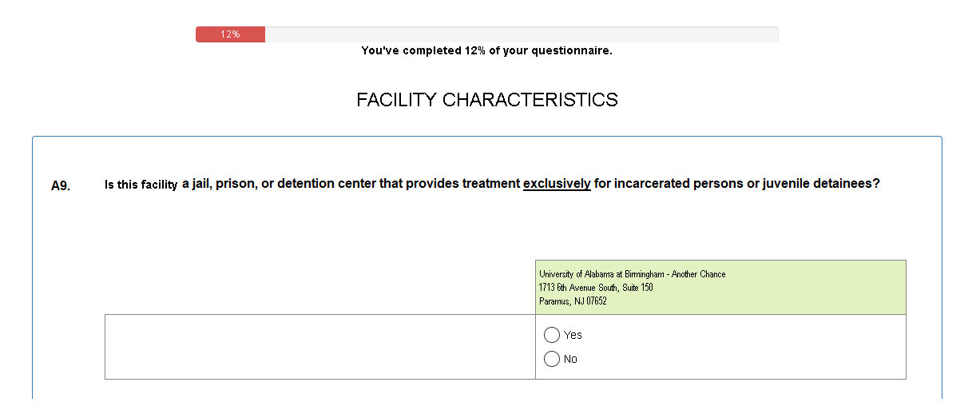The image size is (980, 402).
Task: Click the "Paramus, NJ 07652" city line
Action: (x=573, y=301)
